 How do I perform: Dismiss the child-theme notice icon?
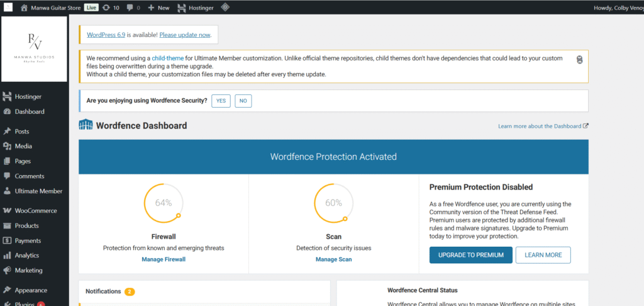tap(579, 59)
